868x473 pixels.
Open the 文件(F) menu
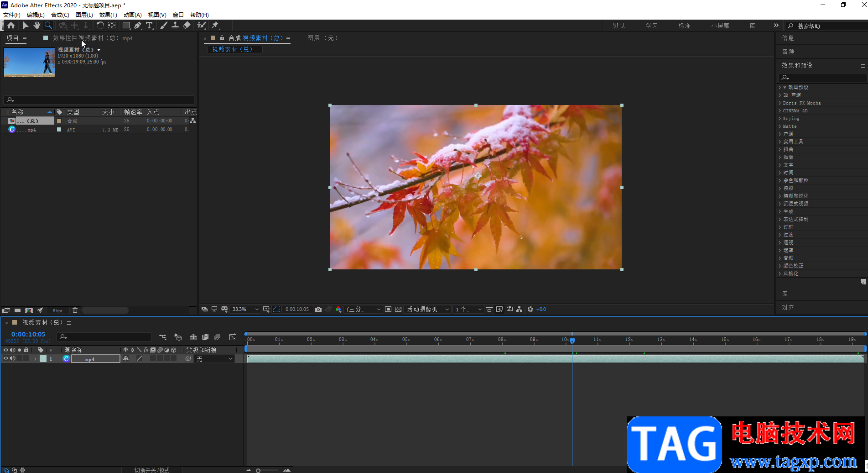(12, 15)
